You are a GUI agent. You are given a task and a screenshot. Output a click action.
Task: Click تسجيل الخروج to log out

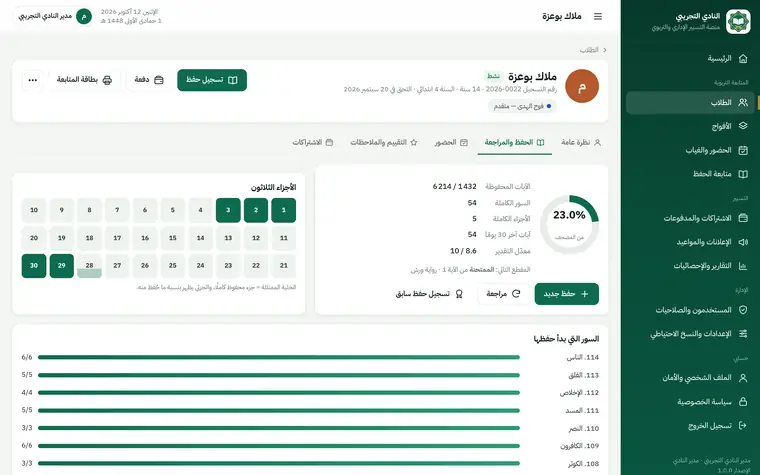[690, 426]
